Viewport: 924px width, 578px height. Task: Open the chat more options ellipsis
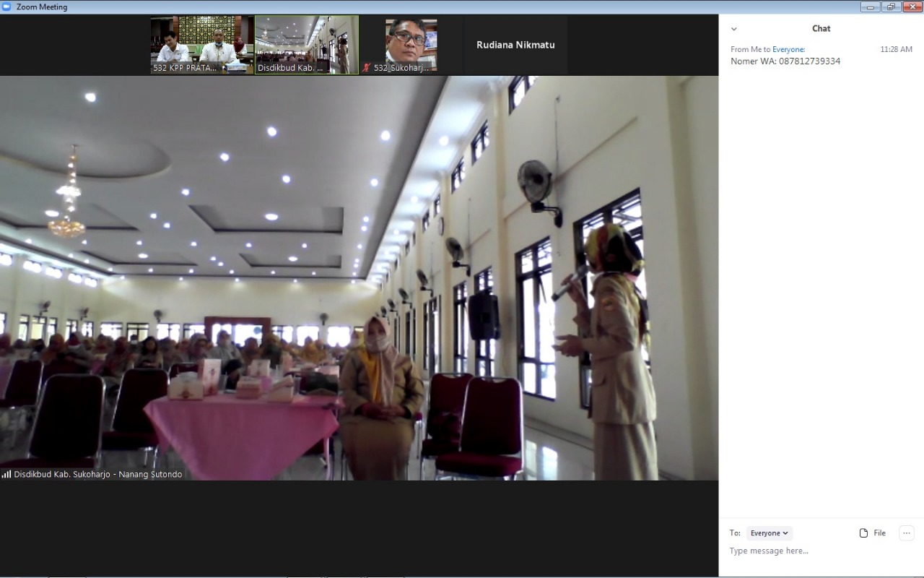[906, 533]
